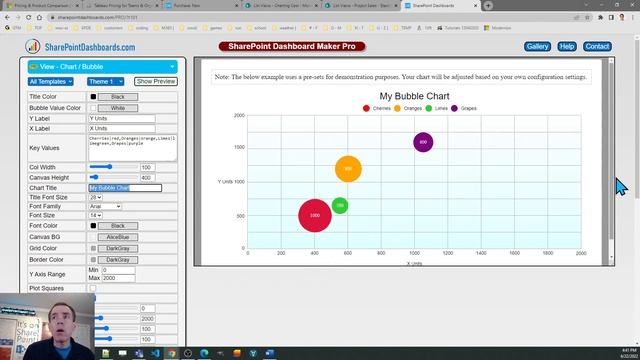This screenshot has height=360, width=640.
Task: Click the Chart Title input field
Action: [x=125, y=188]
